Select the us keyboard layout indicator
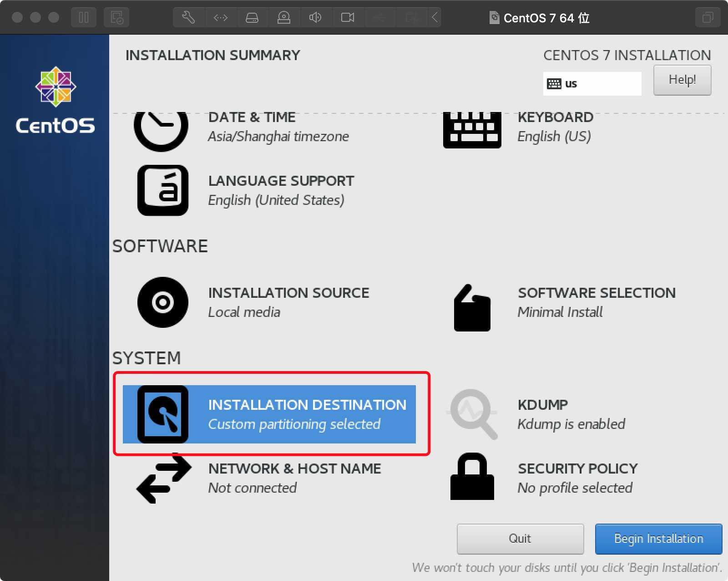The width and height of the screenshot is (728, 581). pyautogui.click(x=592, y=84)
